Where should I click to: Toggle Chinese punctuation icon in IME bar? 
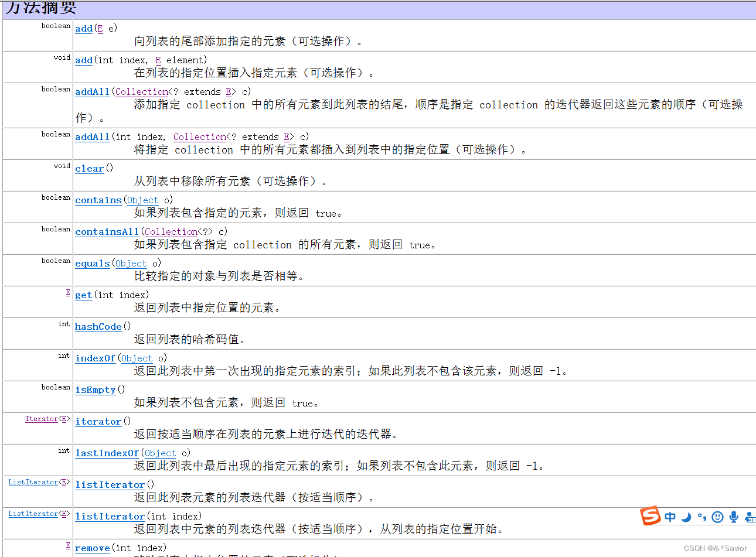coord(701,518)
